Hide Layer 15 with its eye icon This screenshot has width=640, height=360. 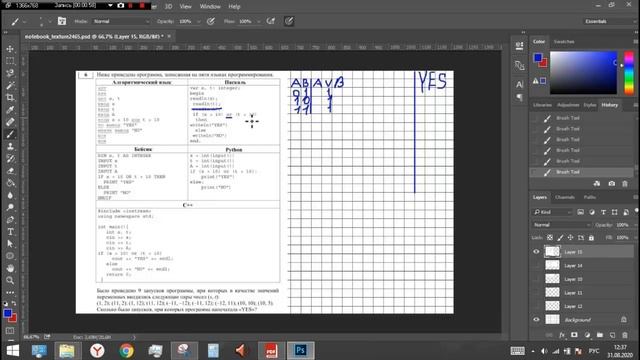click(x=536, y=252)
